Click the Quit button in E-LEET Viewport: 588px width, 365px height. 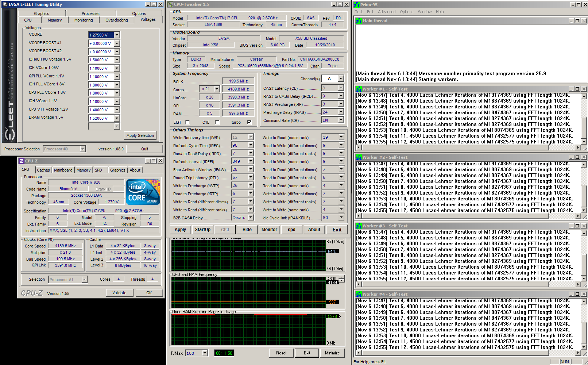click(144, 149)
